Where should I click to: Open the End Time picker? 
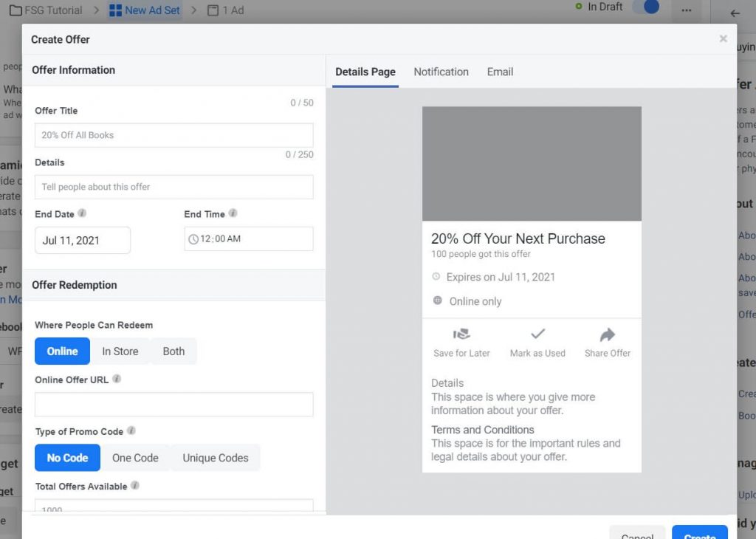tap(248, 239)
